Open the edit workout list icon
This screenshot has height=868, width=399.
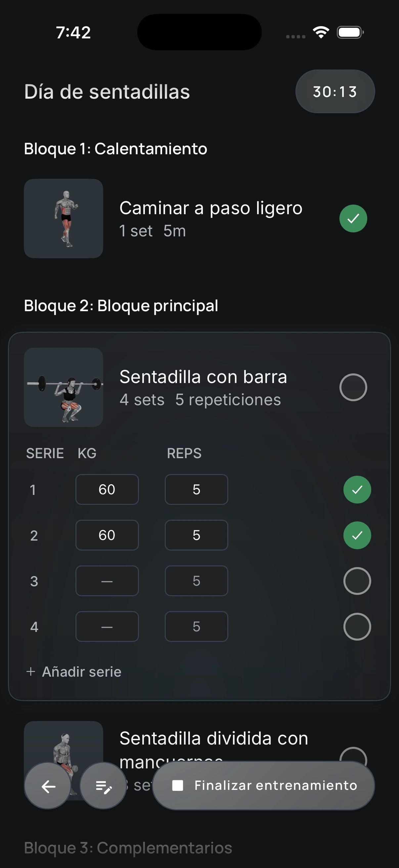click(x=103, y=786)
